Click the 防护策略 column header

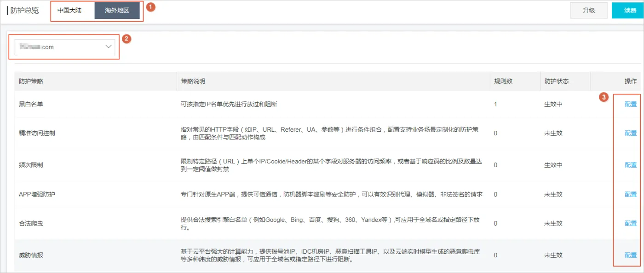[31, 81]
